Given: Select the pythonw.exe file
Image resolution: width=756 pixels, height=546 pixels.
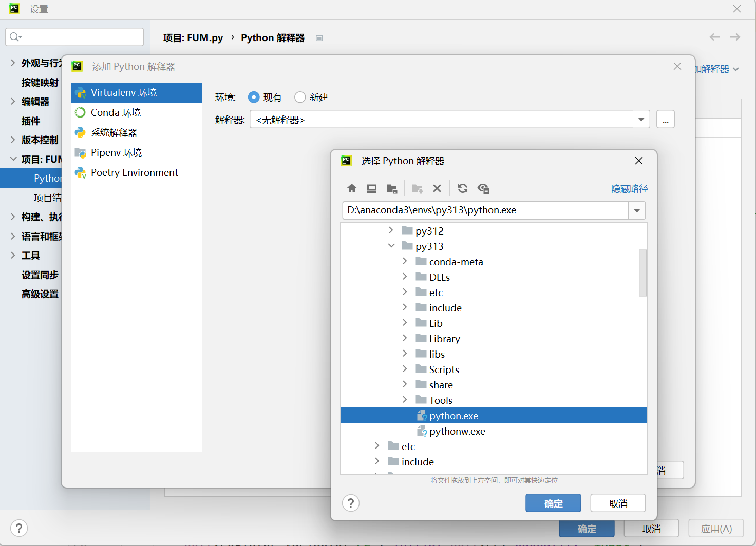Looking at the screenshot, I should (x=494, y=431).
